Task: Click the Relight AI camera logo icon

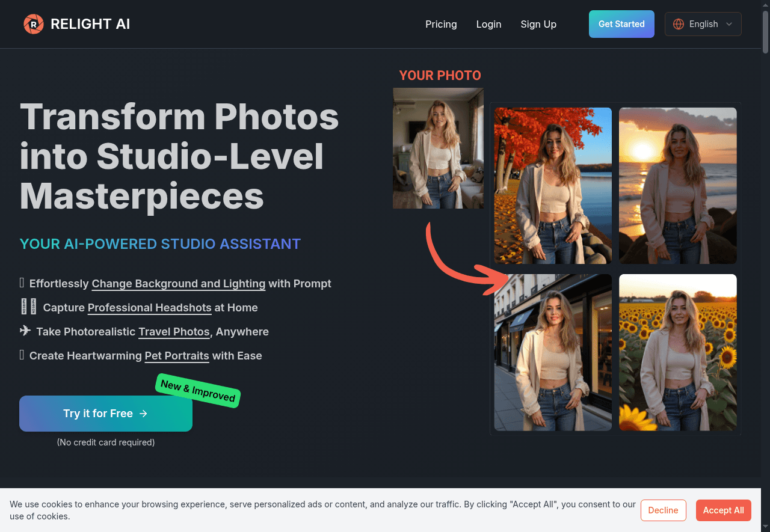Action: (34, 24)
